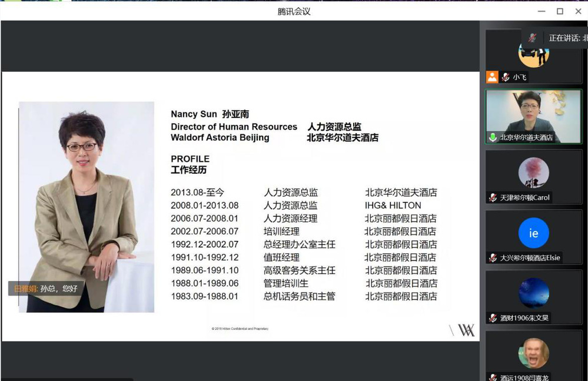
Task: Click muted mic icon for 天津希尔顿Carol
Action: [x=493, y=198]
